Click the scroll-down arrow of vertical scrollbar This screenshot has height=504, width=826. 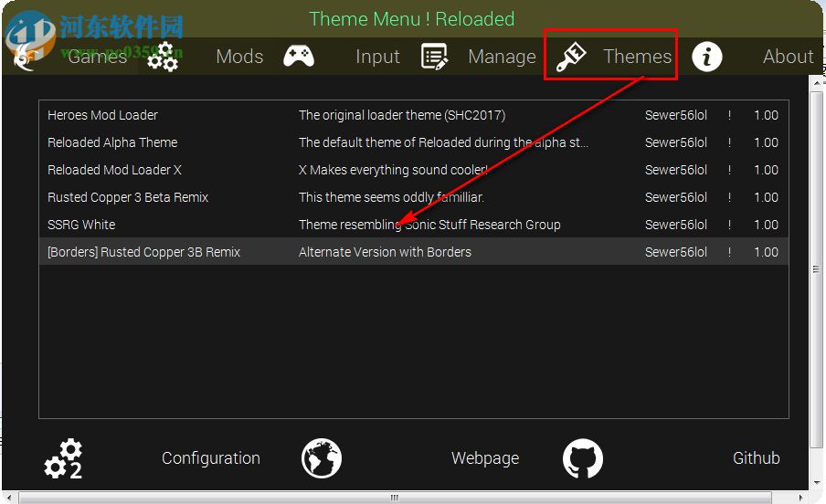[817, 482]
